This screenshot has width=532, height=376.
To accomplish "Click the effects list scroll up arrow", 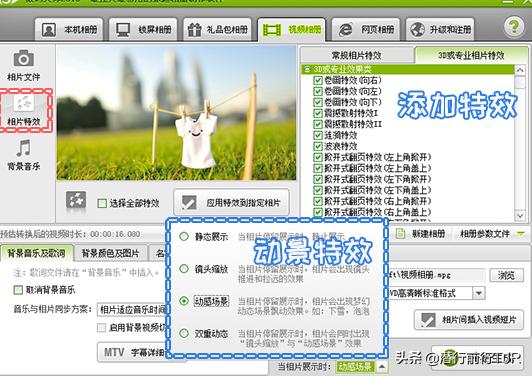I will [x=520, y=70].
